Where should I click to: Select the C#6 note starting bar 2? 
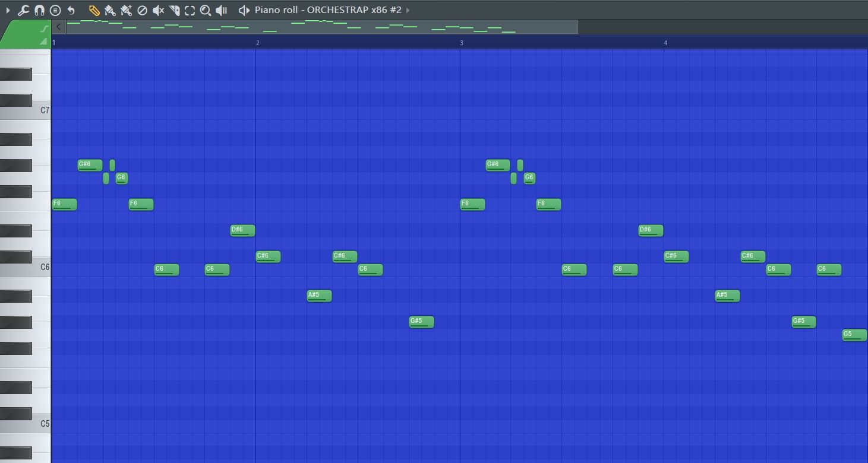pyautogui.click(x=268, y=256)
